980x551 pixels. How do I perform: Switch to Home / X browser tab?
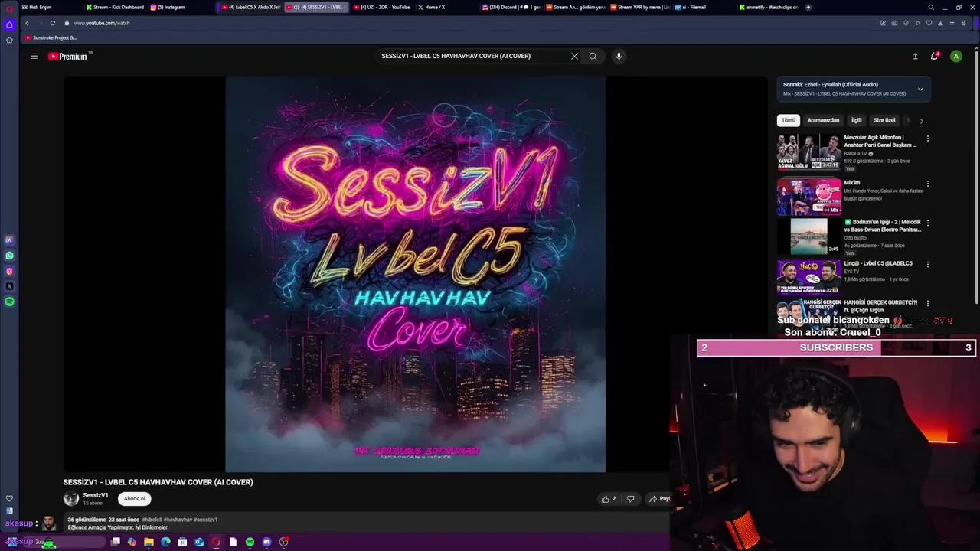(432, 7)
